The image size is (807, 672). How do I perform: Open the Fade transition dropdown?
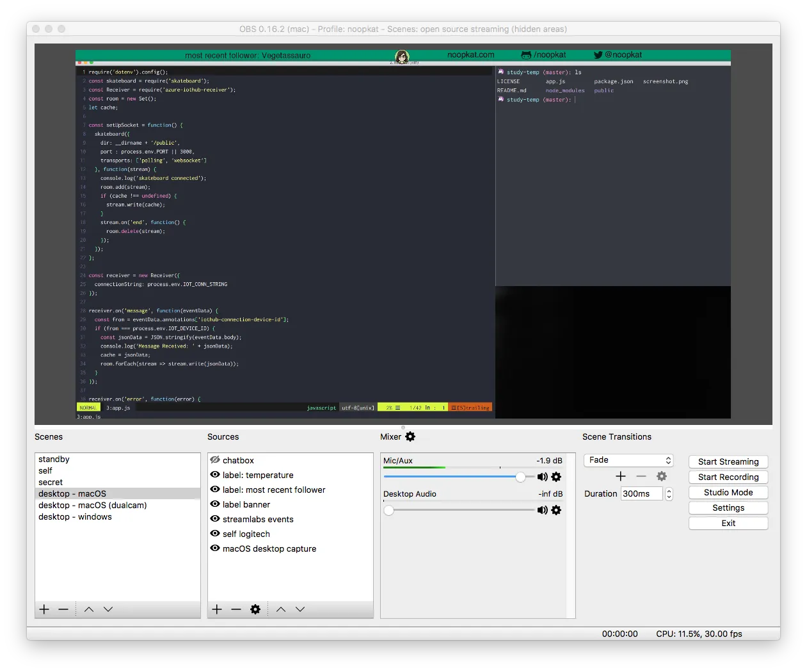tap(628, 460)
